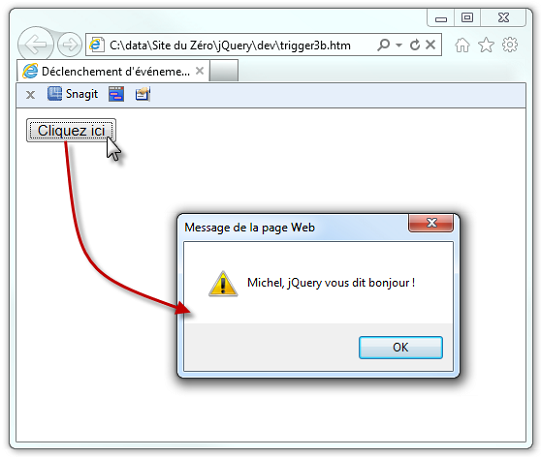This screenshot has width=541, height=457.
Task: Go back with the browser Back arrow
Action: (35, 44)
